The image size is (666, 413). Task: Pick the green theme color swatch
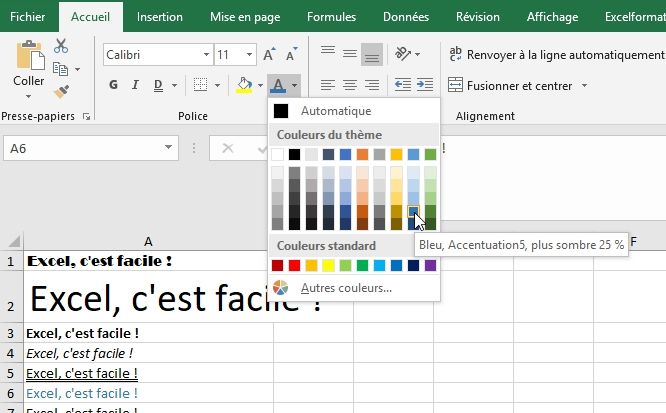(430, 154)
